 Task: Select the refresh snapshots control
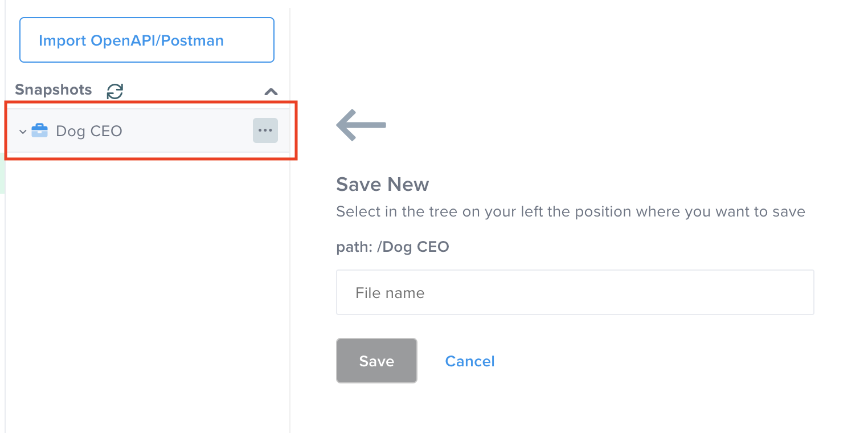point(114,91)
